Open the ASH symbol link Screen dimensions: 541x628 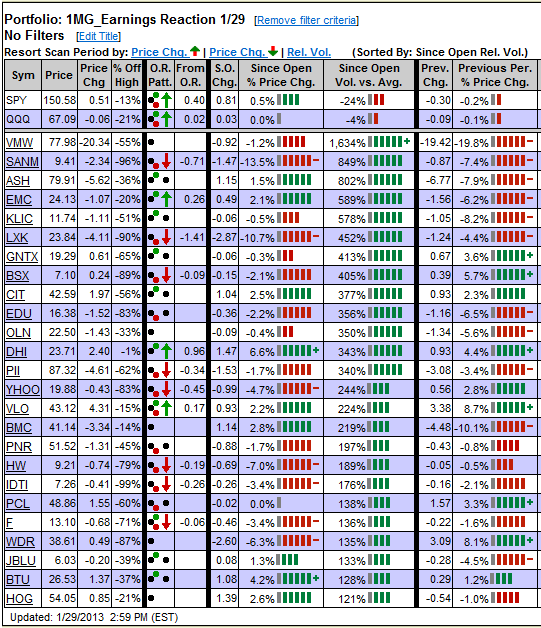click(18, 181)
